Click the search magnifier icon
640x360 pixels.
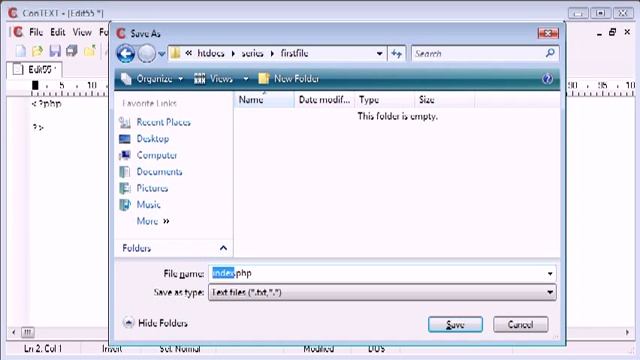[x=550, y=53]
